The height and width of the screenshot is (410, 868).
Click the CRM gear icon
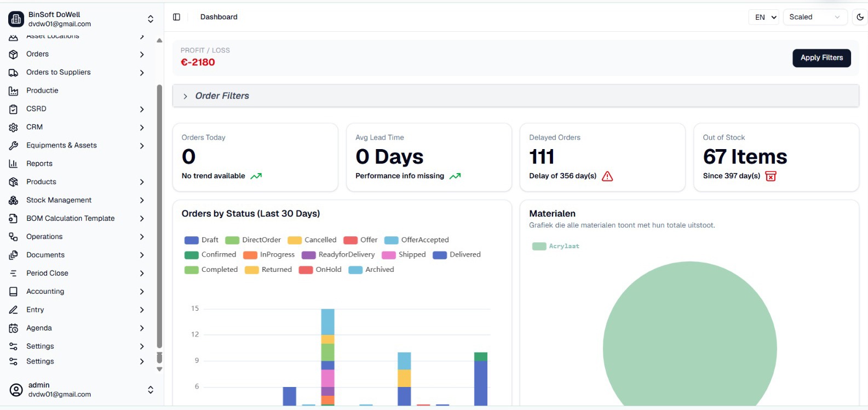(x=14, y=127)
